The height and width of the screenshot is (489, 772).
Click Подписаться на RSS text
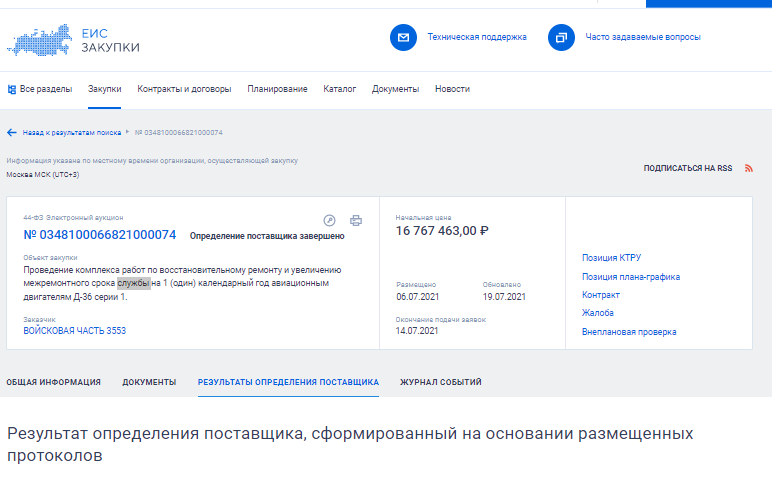[688, 168]
